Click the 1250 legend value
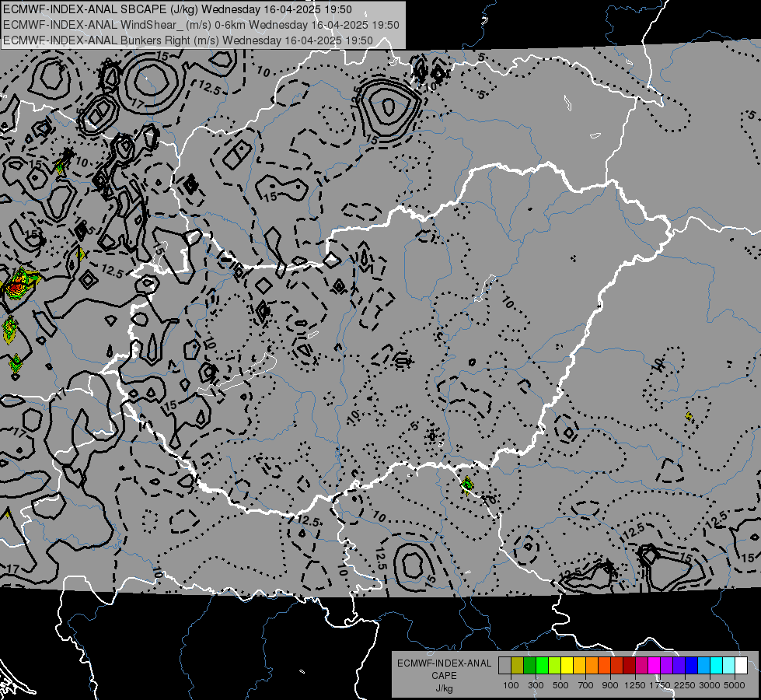 point(635,685)
